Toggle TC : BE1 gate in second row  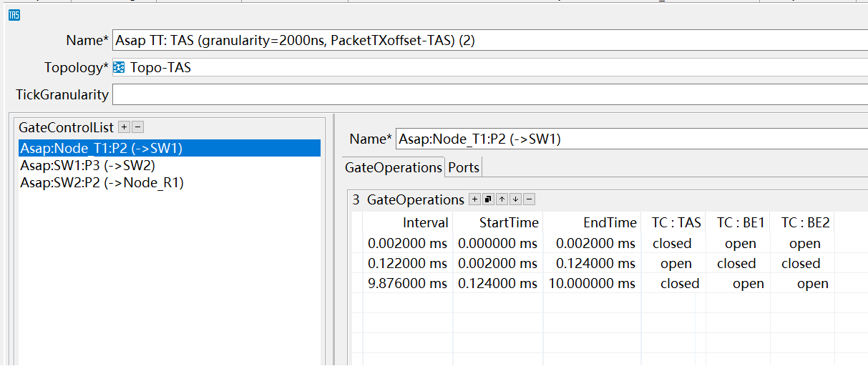coord(736,264)
